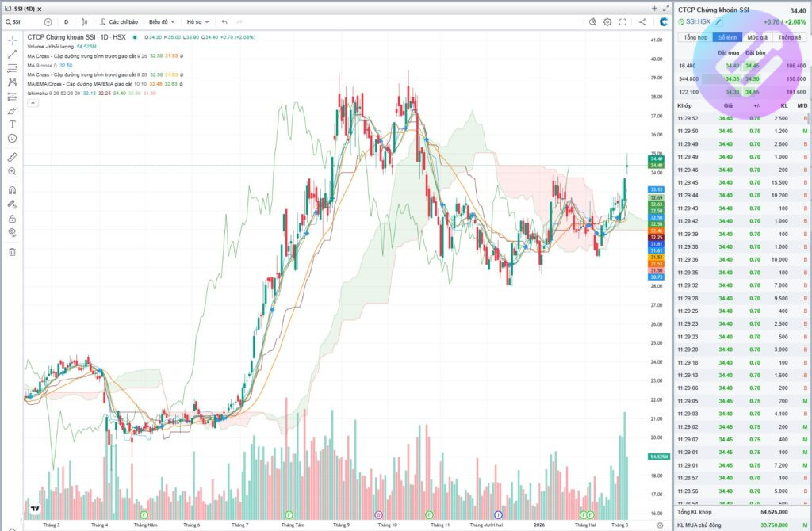Select the trend line drawing tool

12,54
